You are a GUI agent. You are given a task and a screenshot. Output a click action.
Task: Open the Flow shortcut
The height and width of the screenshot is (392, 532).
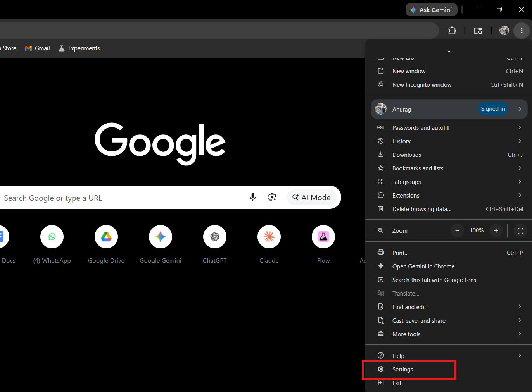point(323,244)
